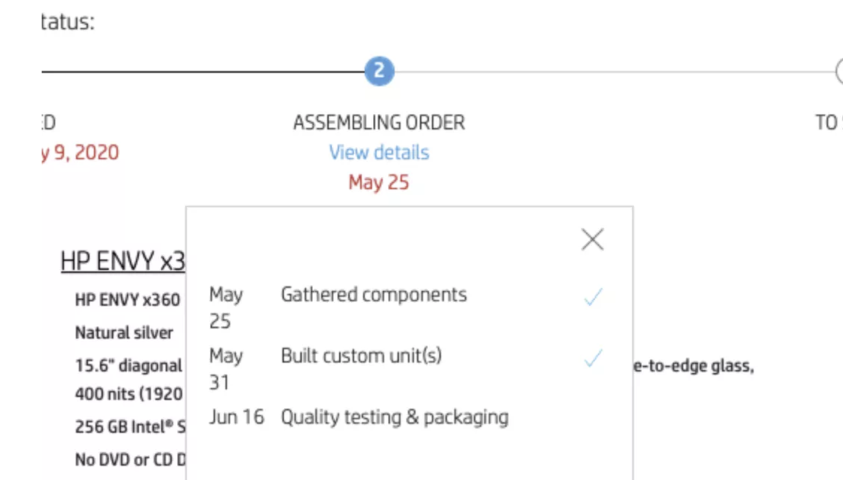868x480 pixels.
Task: Click the ASSEMBLING ORDER step label
Action: (379, 122)
